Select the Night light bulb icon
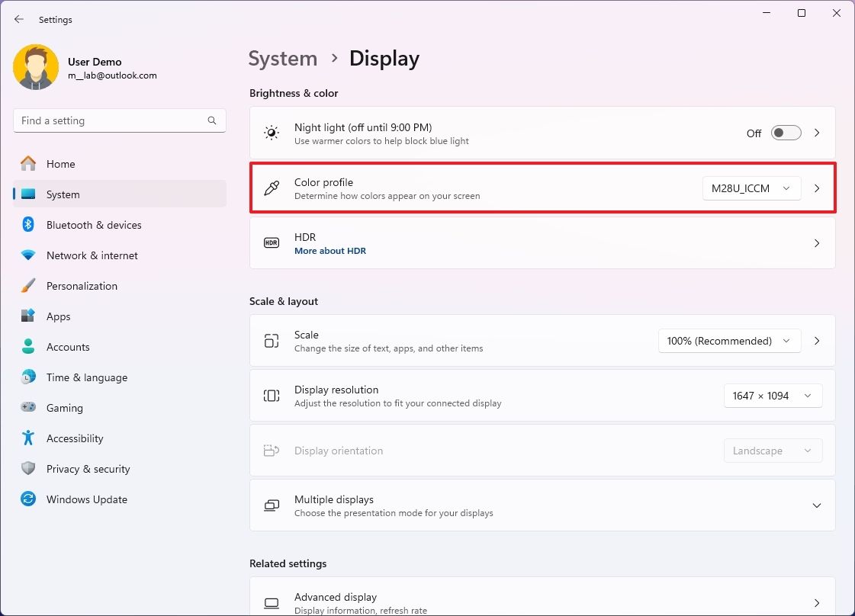 pos(271,133)
